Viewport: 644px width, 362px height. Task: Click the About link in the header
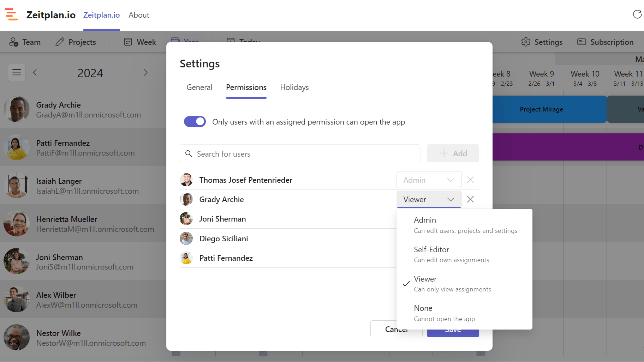click(x=139, y=15)
